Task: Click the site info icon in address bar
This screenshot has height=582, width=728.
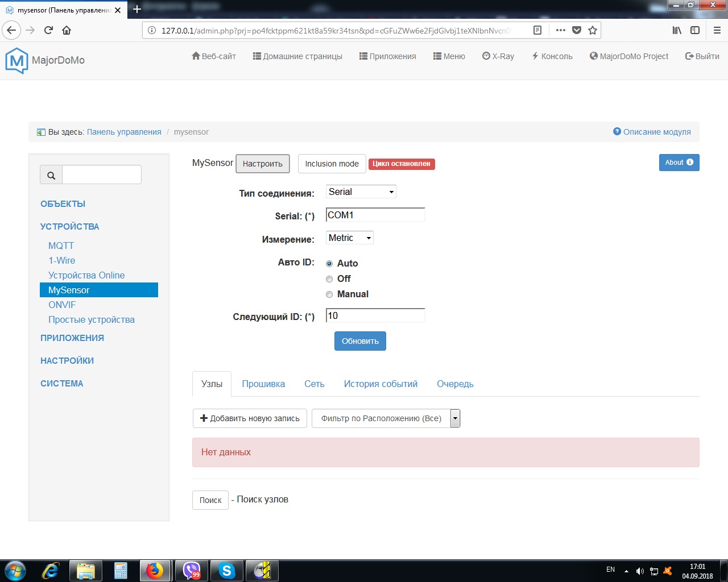Action: (152, 30)
